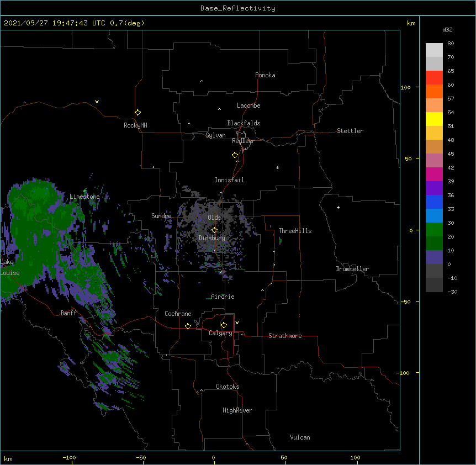Click the Stettler town label
The height and width of the screenshot is (465, 476).
tap(350, 131)
